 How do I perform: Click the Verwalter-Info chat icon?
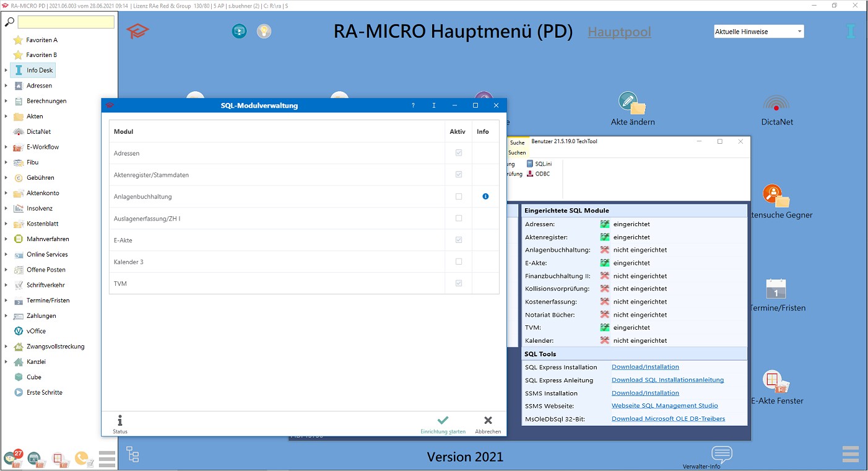[721, 454]
